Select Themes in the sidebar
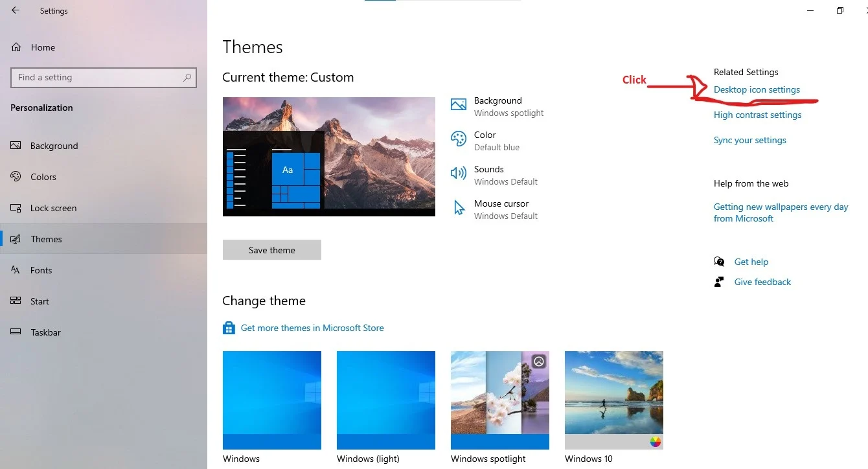The width and height of the screenshot is (868, 469). tap(104, 239)
